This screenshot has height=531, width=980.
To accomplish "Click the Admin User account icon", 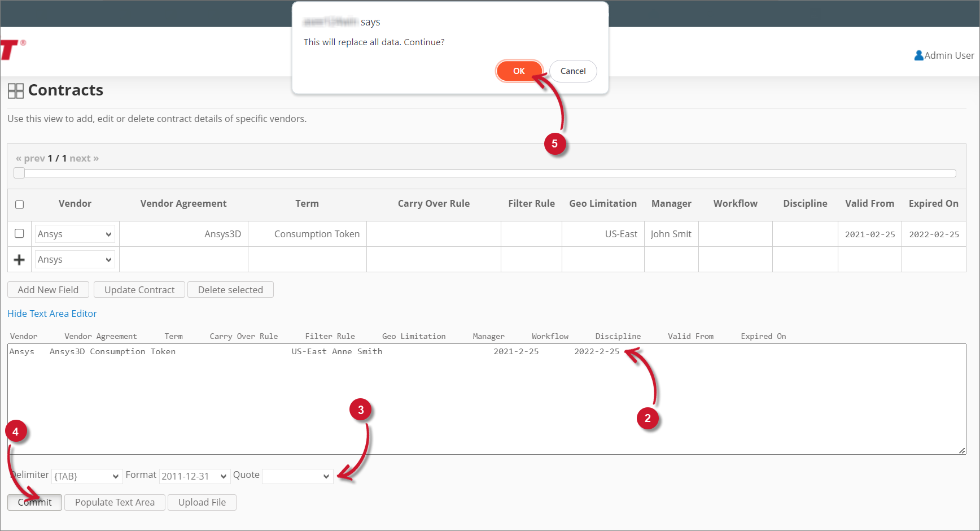I will pos(919,55).
